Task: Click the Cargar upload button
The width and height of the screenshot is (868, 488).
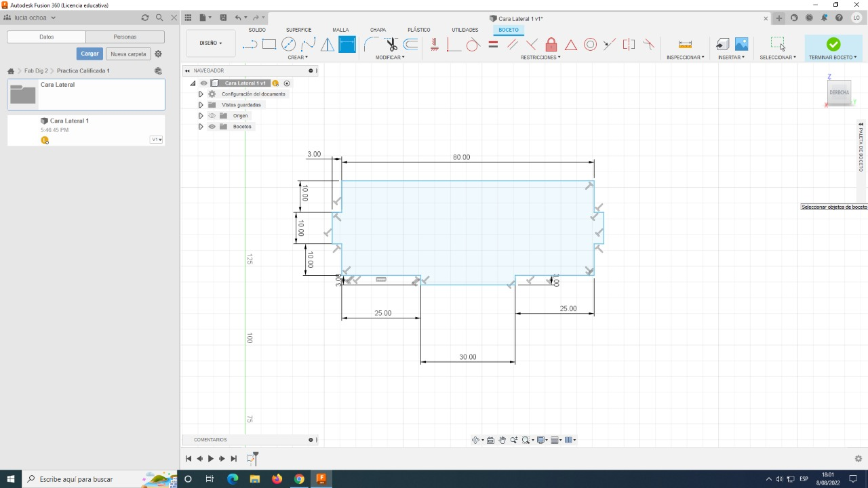Action: coord(90,54)
